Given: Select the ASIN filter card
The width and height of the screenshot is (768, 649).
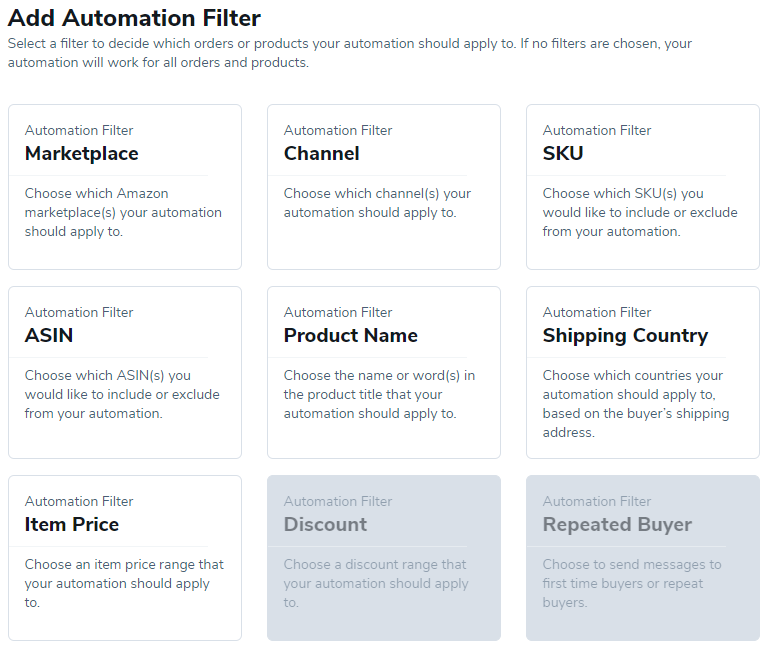Looking at the screenshot, I should (125, 372).
